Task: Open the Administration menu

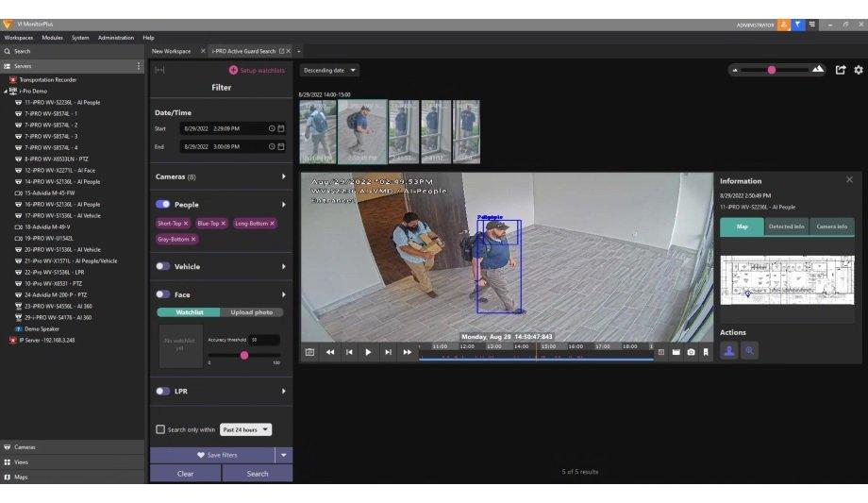Action: coord(116,38)
